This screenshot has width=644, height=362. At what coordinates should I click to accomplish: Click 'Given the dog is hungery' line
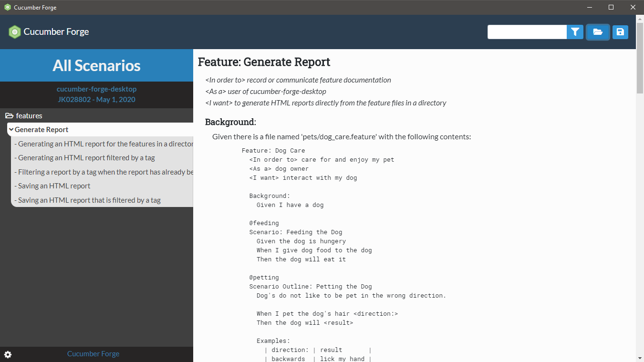tap(301, 241)
